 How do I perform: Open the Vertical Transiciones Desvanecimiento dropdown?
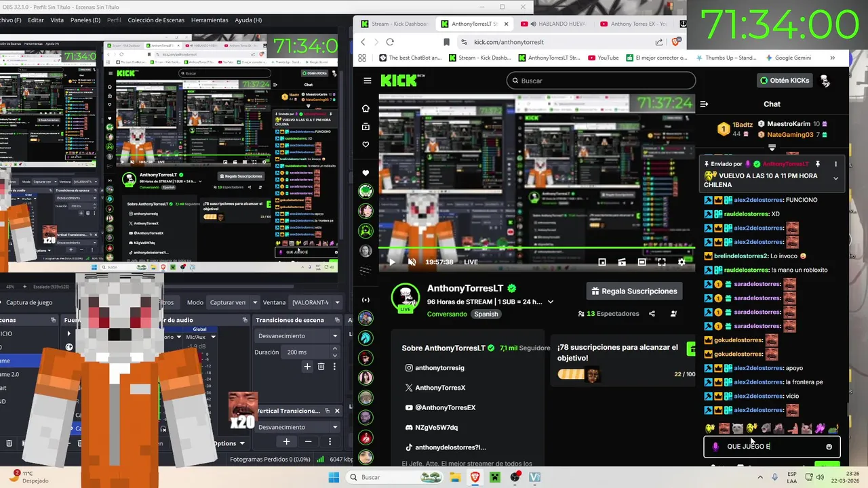[x=297, y=428]
